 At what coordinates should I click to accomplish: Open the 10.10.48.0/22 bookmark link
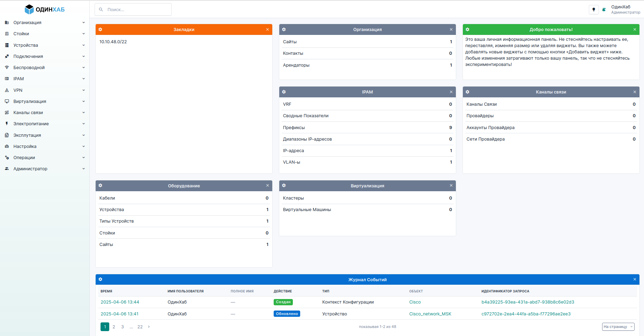[x=113, y=42]
